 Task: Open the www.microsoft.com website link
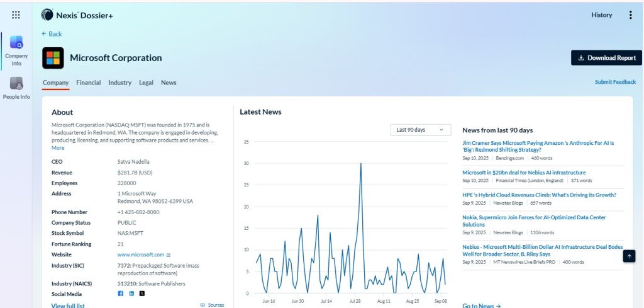point(141,254)
